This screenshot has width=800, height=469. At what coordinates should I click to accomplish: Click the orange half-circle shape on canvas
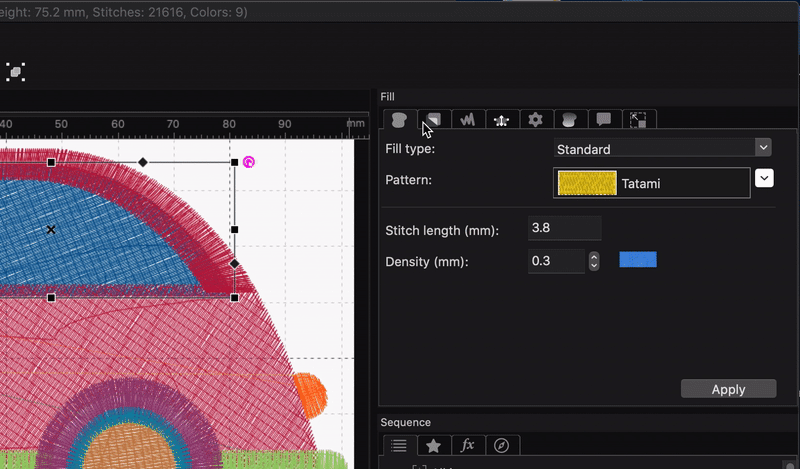(x=310, y=395)
